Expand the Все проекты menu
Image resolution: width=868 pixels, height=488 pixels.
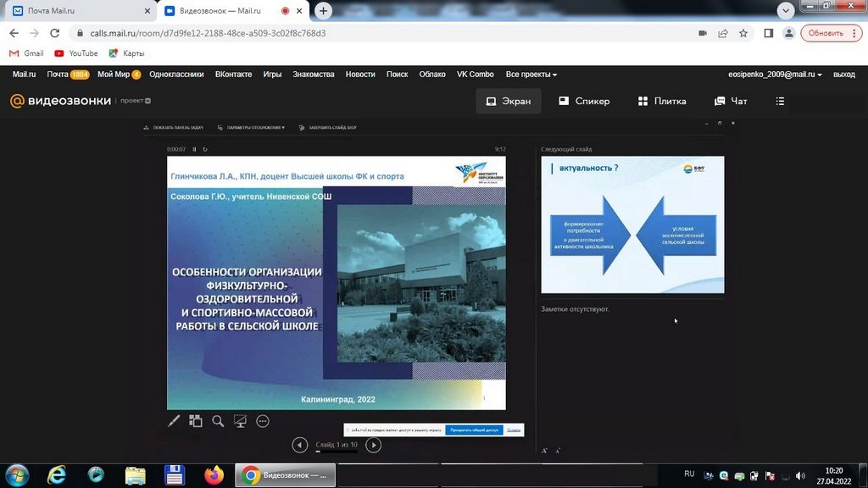point(531,75)
